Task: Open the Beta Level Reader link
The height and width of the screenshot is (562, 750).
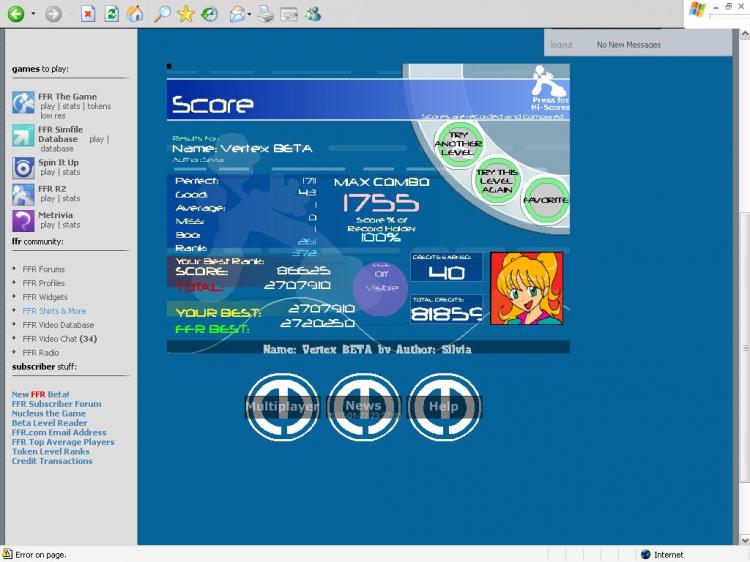Action: coord(50,423)
